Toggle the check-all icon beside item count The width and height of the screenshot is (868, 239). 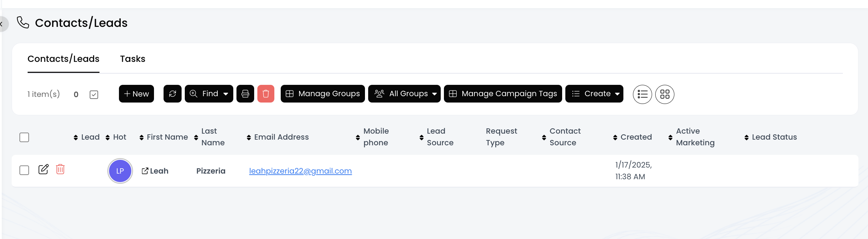coord(94,95)
